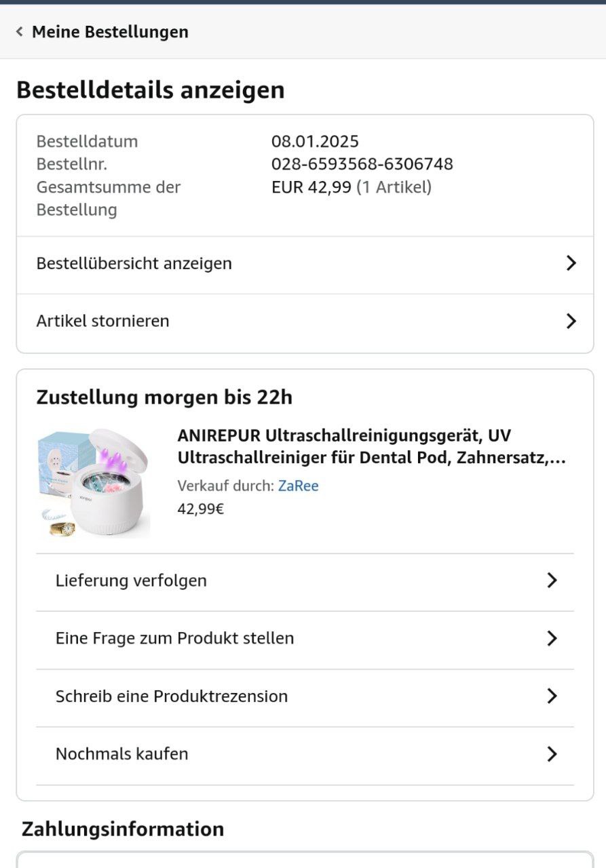The image size is (606, 868).
Task: Click the Zahlungsinformation section heading
Action: tap(123, 829)
